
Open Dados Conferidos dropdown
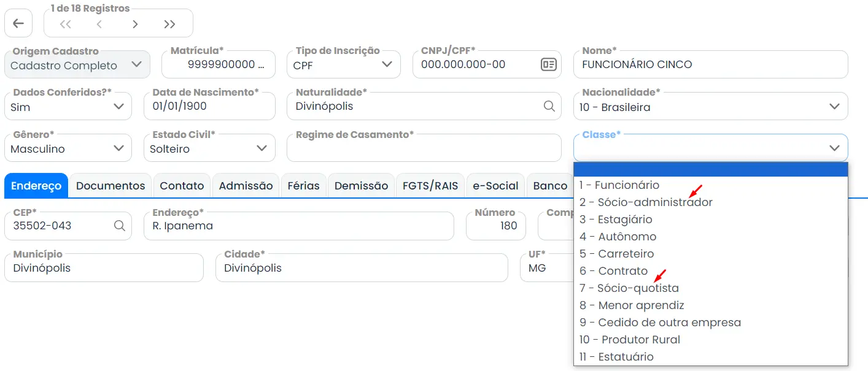point(68,106)
